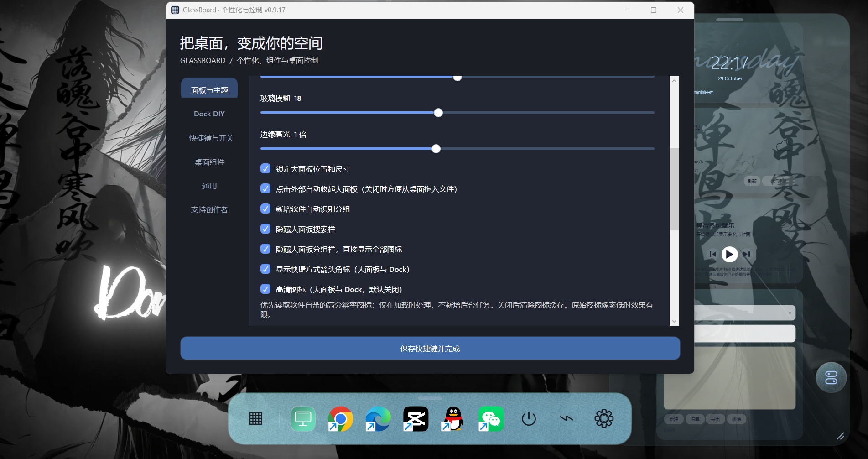Click the white text input in widget panel

point(745,334)
